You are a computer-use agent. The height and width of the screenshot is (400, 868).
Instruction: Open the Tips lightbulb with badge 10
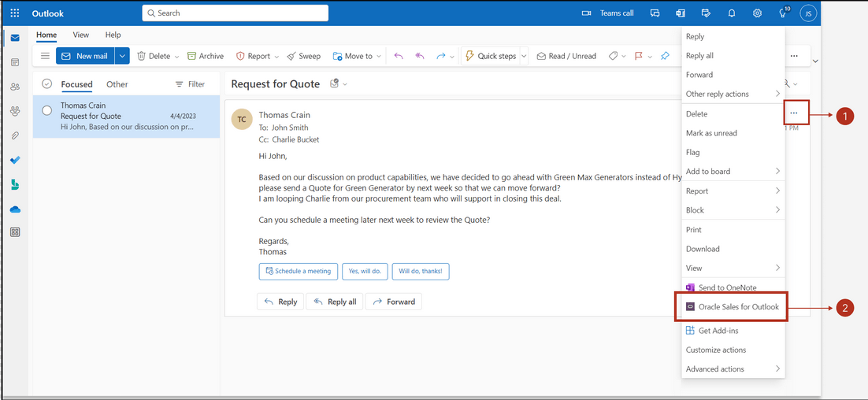(x=784, y=12)
